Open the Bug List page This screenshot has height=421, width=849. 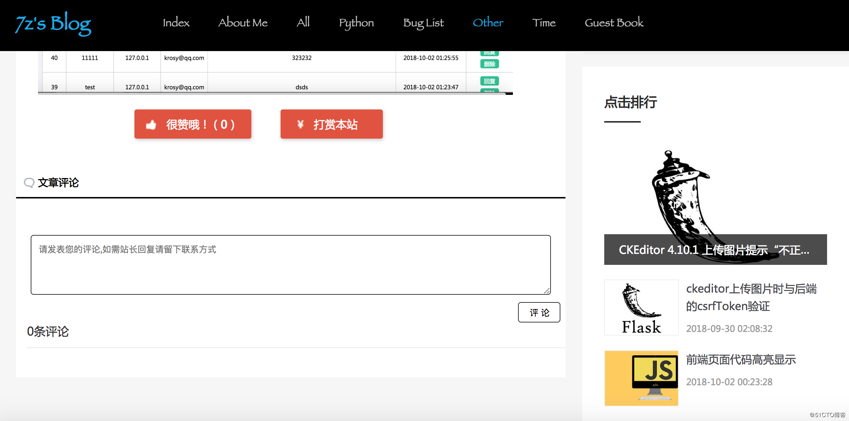click(x=423, y=23)
